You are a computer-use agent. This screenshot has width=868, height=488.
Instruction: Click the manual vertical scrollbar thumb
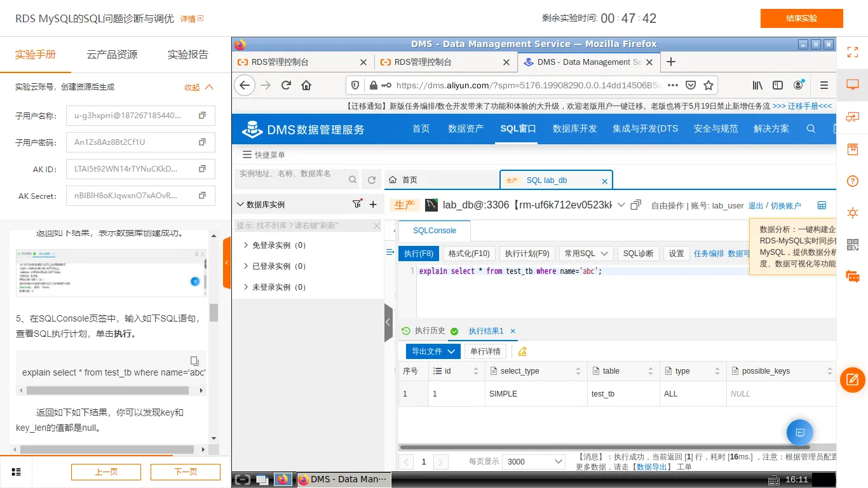214,312
